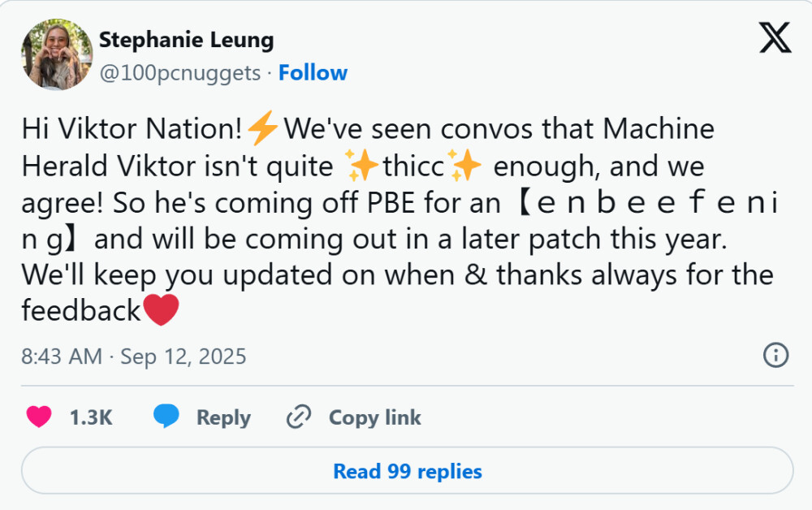Click the Reply text label
This screenshot has width=812, height=510.
(223, 418)
